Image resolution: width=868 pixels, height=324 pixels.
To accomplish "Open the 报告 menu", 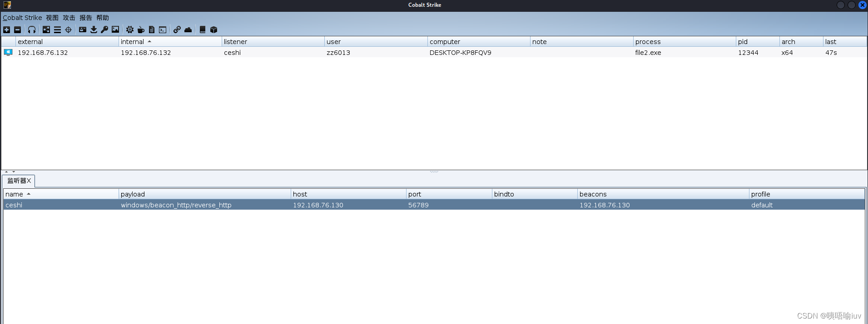I will 86,18.
